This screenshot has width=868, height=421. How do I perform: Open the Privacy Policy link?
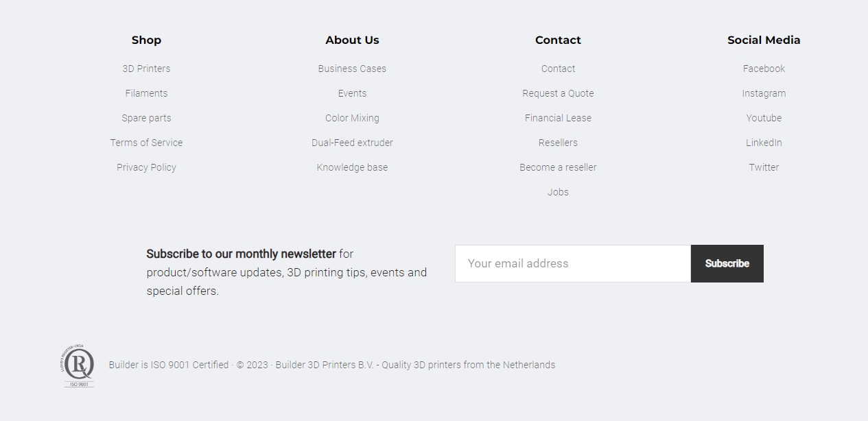[x=146, y=167]
